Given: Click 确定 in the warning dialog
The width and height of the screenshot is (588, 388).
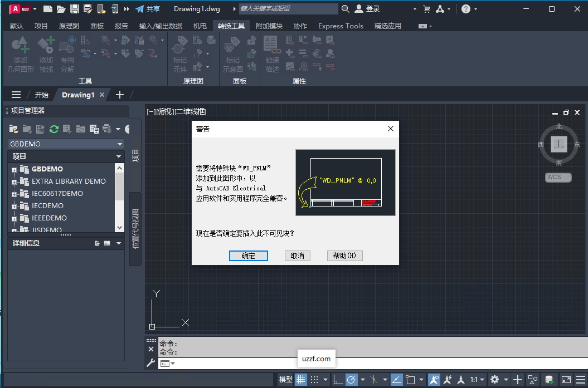Looking at the screenshot, I should coord(248,256).
